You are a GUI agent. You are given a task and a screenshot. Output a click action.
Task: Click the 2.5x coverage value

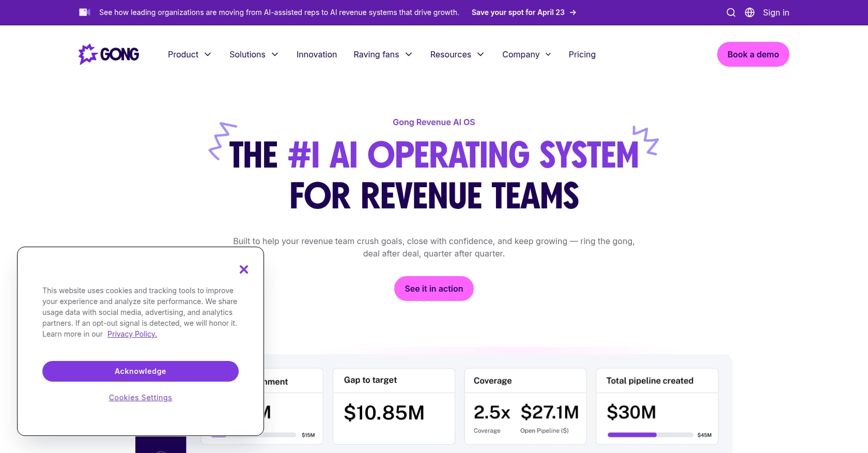coord(492,412)
